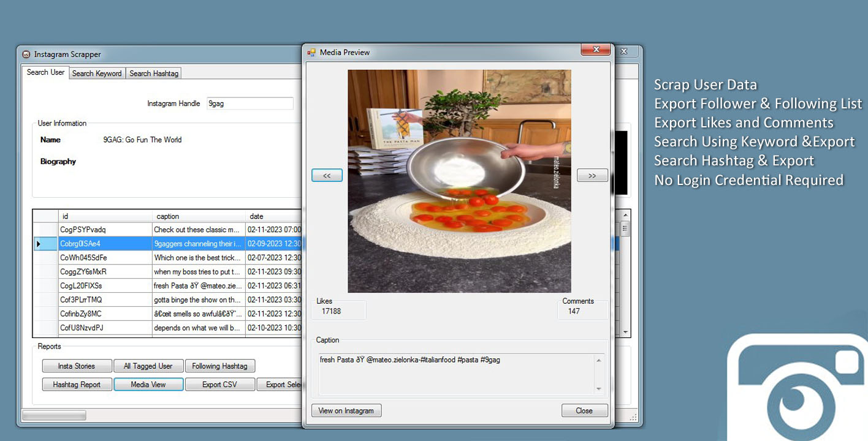
Task: Select the Cobrg0ISAe4 row id
Action: (105, 244)
